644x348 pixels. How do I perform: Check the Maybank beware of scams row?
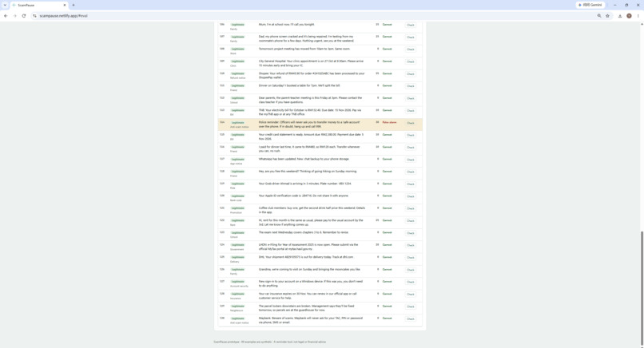pyautogui.click(x=411, y=318)
